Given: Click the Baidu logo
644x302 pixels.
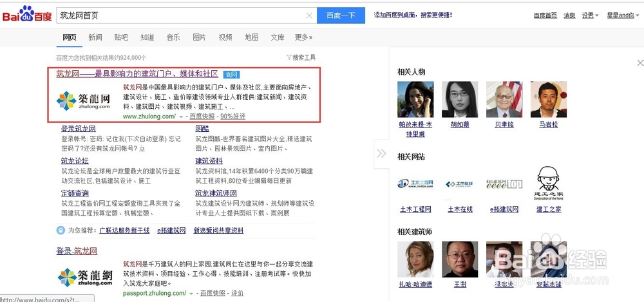Looking at the screenshot, I should (27, 15).
